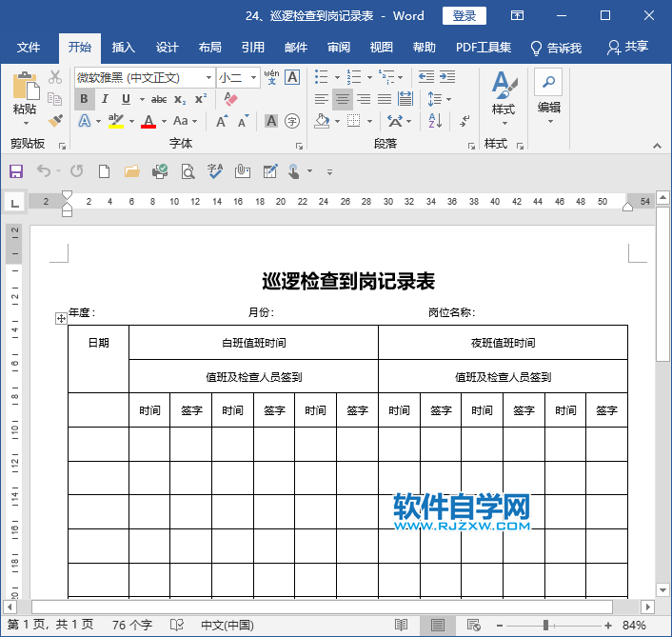Center align the paragraph

(x=342, y=99)
